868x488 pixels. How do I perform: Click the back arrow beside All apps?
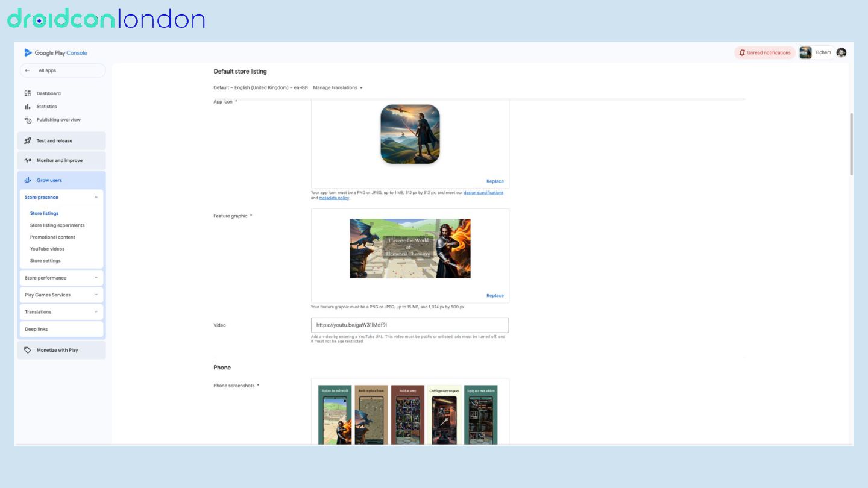pos(27,70)
